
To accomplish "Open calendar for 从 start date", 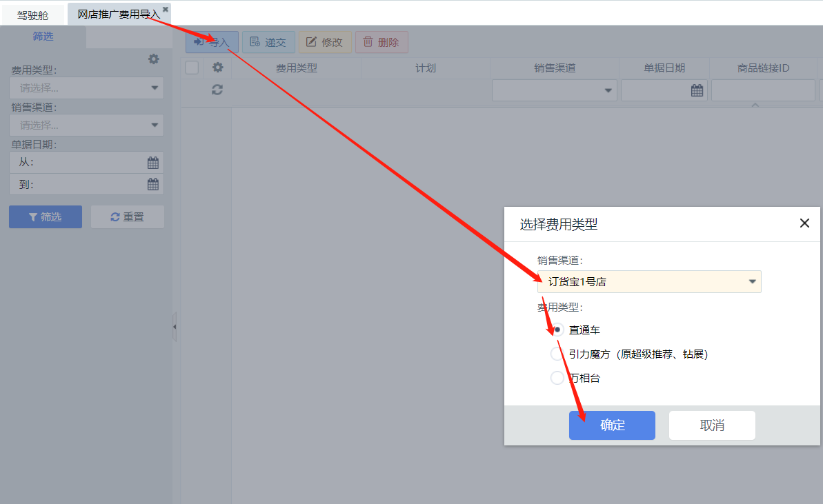I will [153, 163].
